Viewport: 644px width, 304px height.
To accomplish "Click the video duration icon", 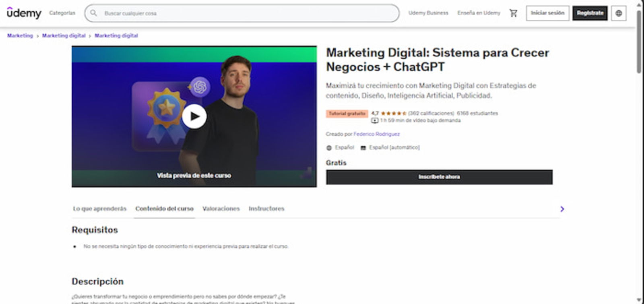I will click(374, 120).
